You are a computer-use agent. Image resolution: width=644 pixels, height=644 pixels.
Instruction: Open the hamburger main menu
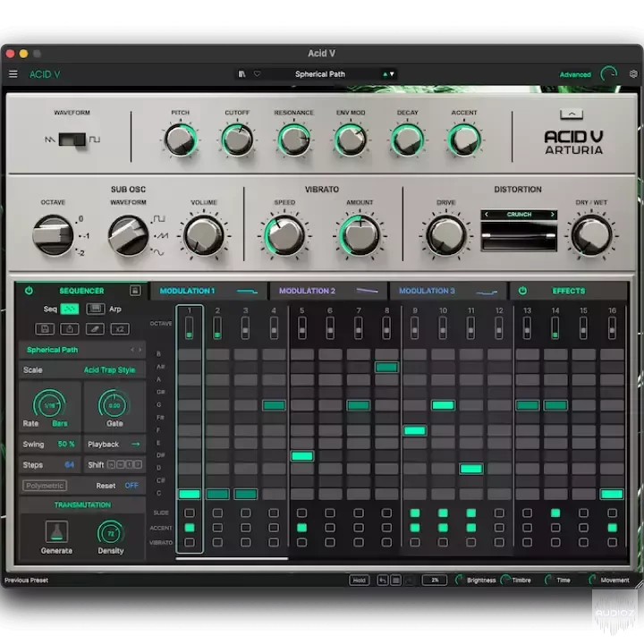coord(13,74)
